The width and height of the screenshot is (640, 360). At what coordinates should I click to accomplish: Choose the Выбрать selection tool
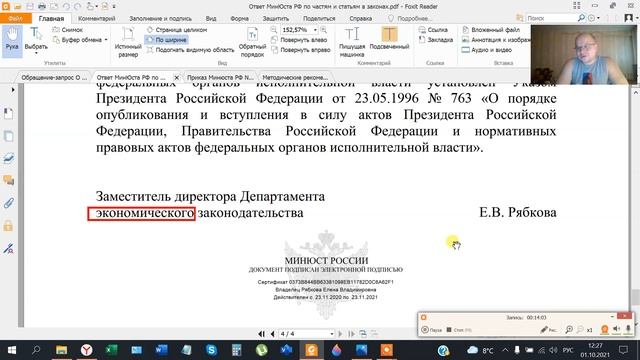click(36, 39)
